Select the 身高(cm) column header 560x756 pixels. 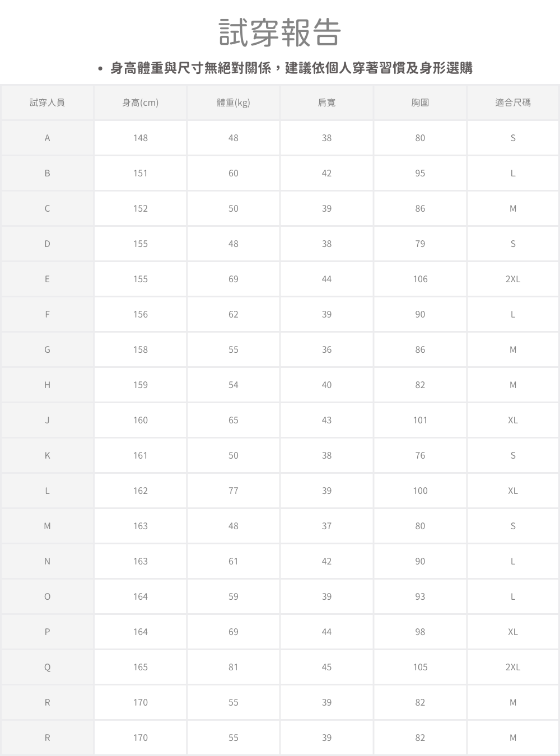click(x=140, y=102)
